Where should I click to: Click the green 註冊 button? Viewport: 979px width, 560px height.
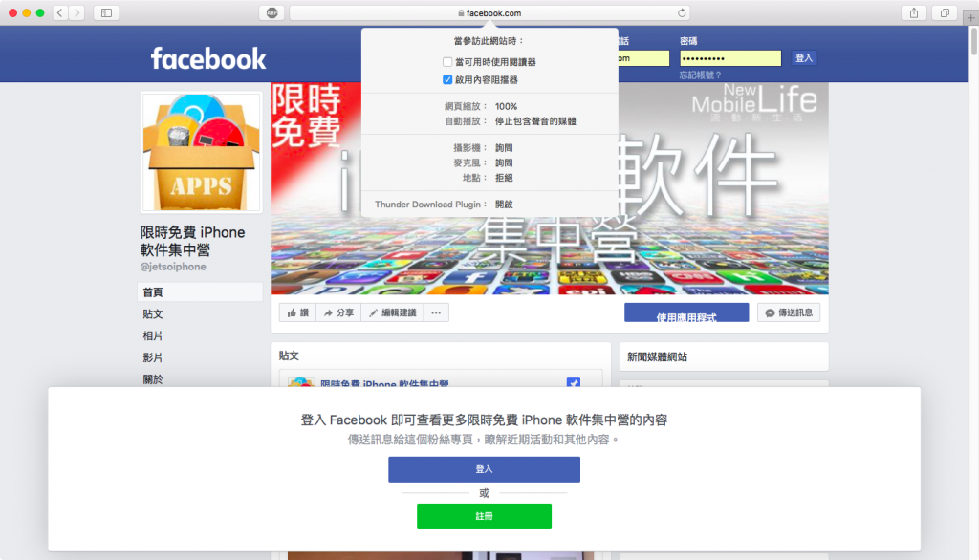click(484, 516)
